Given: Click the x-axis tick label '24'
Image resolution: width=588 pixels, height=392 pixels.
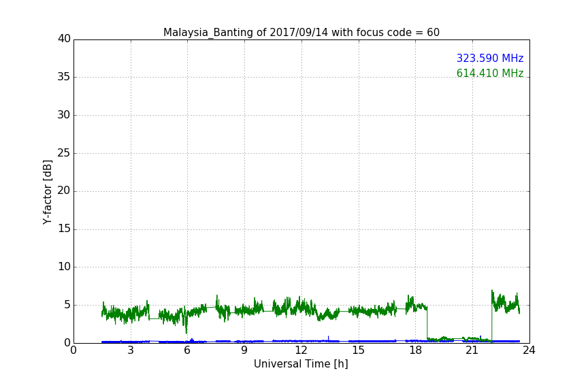Looking at the screenshot, I should coord(529,350).
